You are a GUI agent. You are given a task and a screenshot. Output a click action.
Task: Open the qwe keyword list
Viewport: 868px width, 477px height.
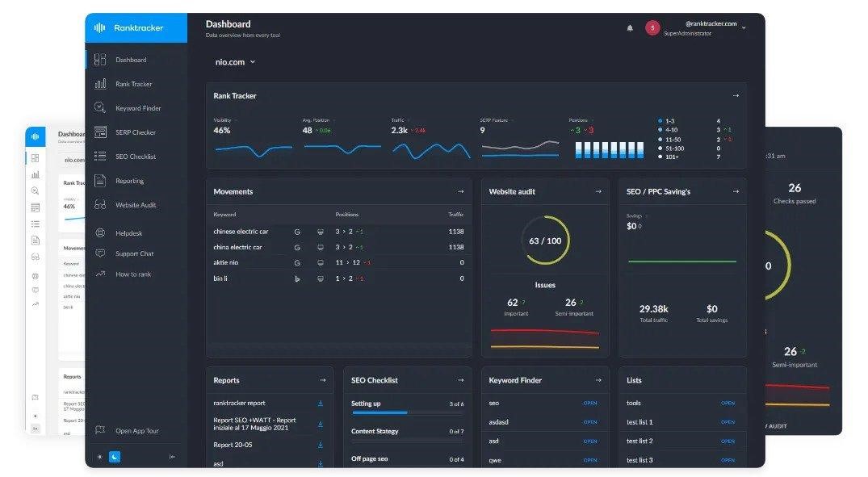pos(590,460)
